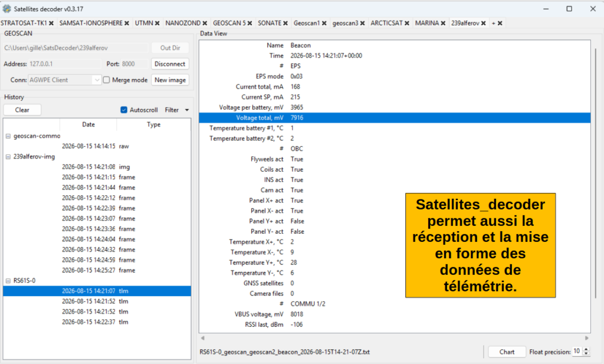Image resolution: width=604 pixels, height=364 pixels.
Task: Switch to the STRATOSAT-TK1 tab
Action: tap(24, 23)
